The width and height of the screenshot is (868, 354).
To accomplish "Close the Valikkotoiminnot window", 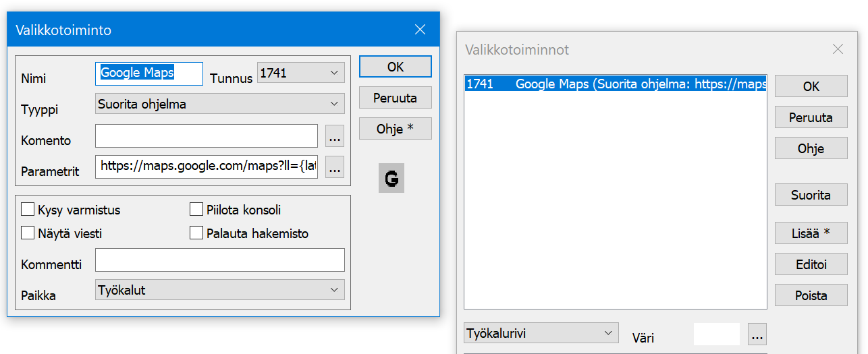I will coord(838,49).
